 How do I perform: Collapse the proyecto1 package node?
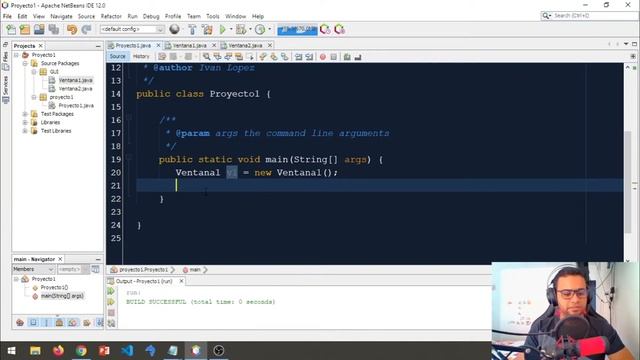[x=34, y=97]
